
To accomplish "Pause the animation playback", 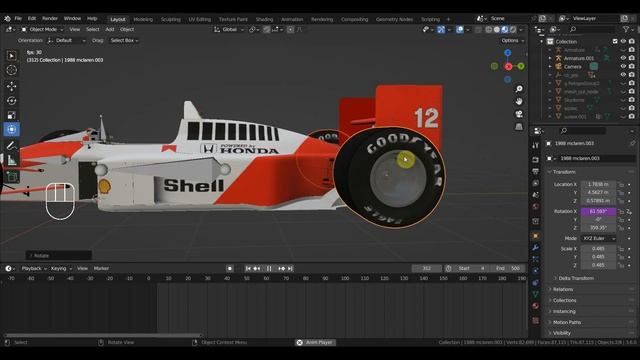I will pos(269,268).
